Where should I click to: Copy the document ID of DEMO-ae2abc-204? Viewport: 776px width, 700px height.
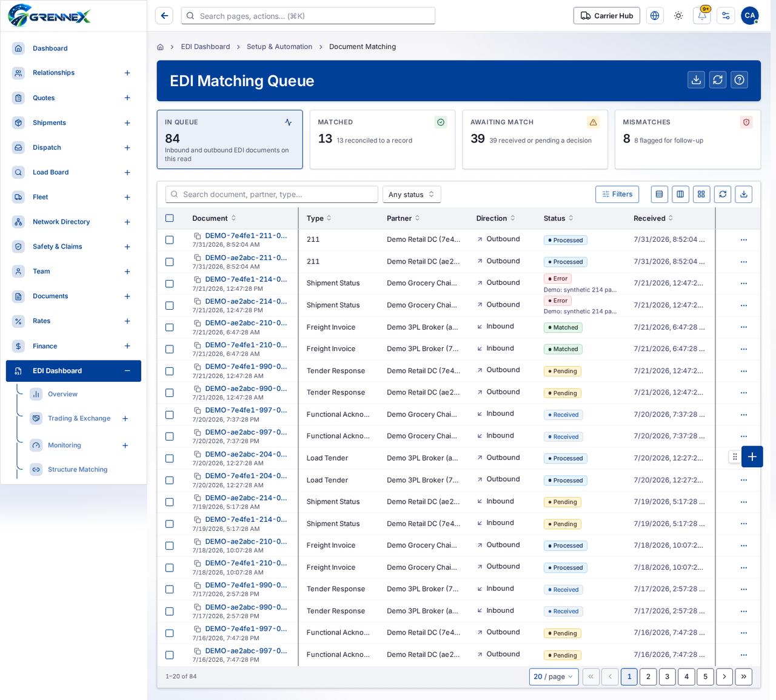pyautogui.click(x=197, y=455)
